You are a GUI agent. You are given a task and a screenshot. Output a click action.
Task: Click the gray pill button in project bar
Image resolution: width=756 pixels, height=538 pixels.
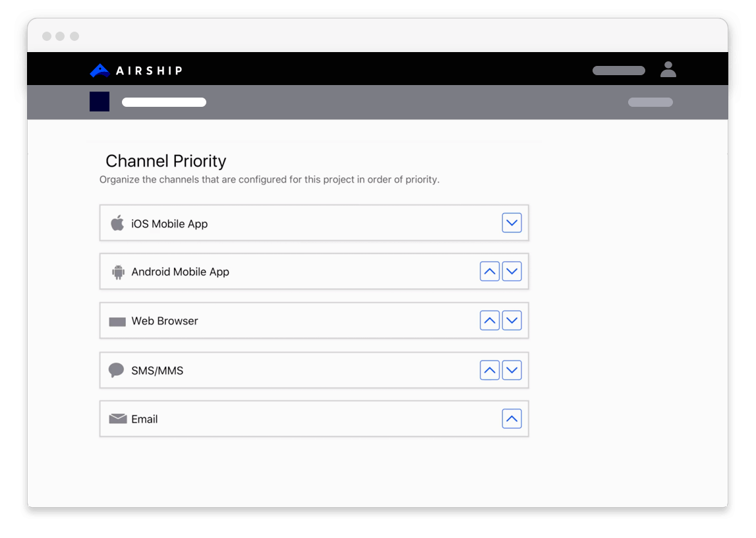point(651,102)
